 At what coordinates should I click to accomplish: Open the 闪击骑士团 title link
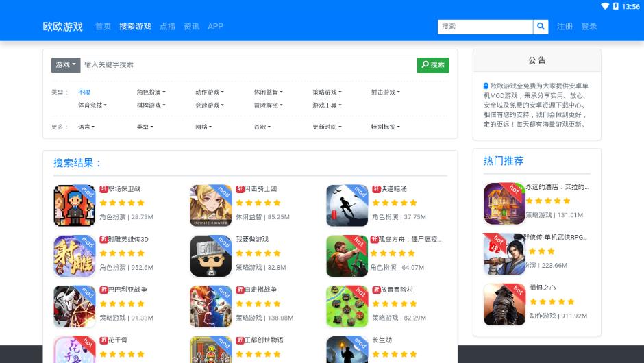click(260, 189)
